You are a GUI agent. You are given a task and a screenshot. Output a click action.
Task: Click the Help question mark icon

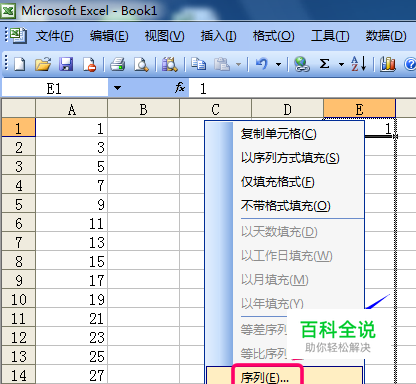pos(410,64)
